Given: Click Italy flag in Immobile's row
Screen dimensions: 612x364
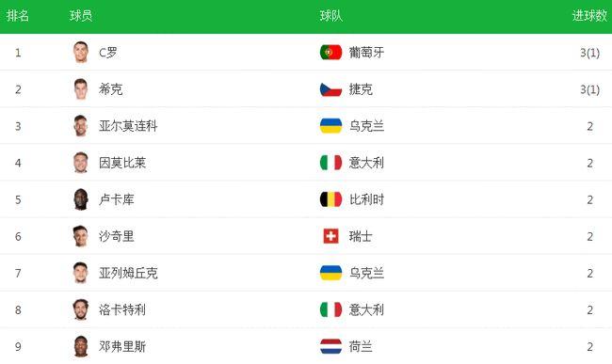Looking at the screenshot, I should (x=330, y=163).
